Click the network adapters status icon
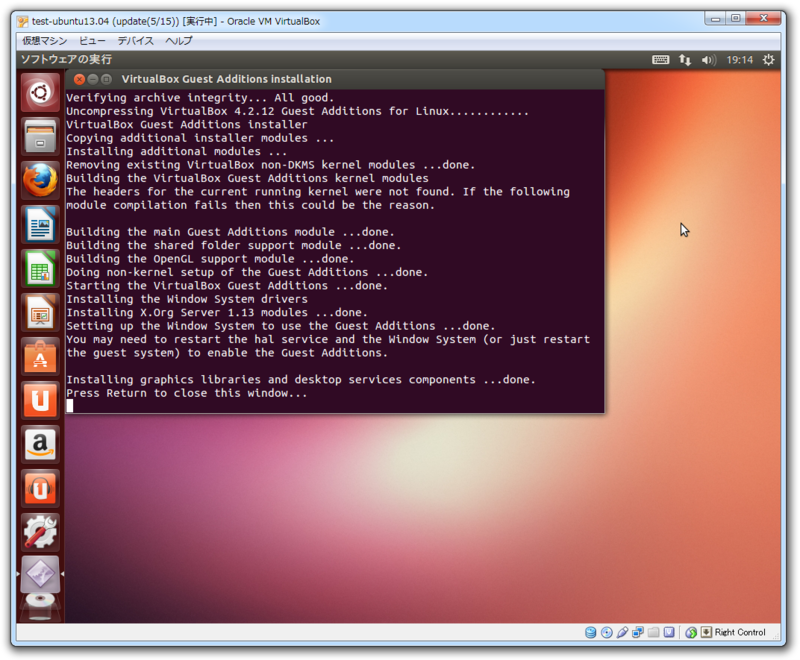Screen dimensions: 800x660 click(x=638, y=632)
